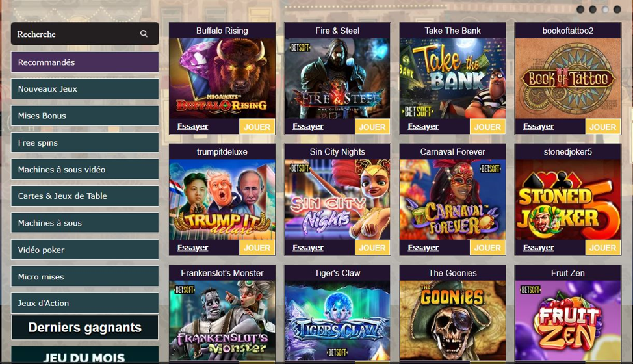Click the search magnifier icon
The image size is (633, 364).
coord(144,34)
